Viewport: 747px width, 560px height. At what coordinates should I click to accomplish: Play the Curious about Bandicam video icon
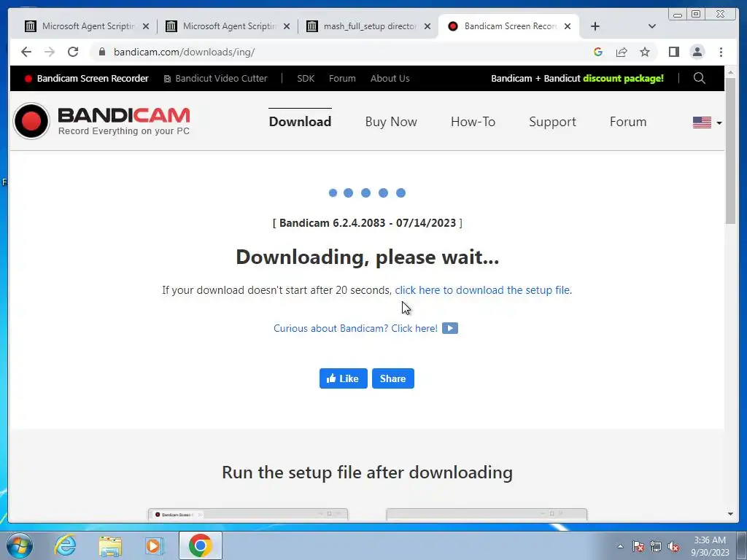click(449, 328)
